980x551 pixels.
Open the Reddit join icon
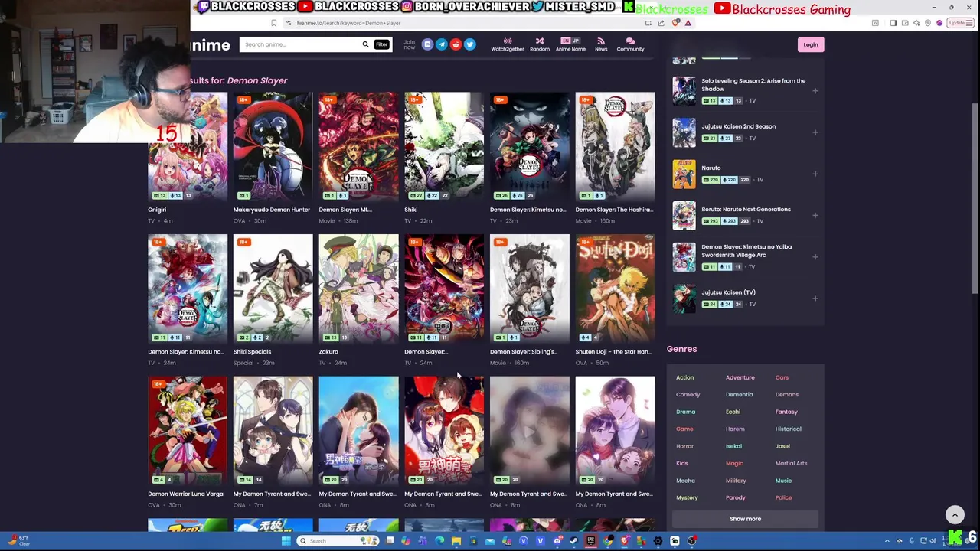coord(456,44)
